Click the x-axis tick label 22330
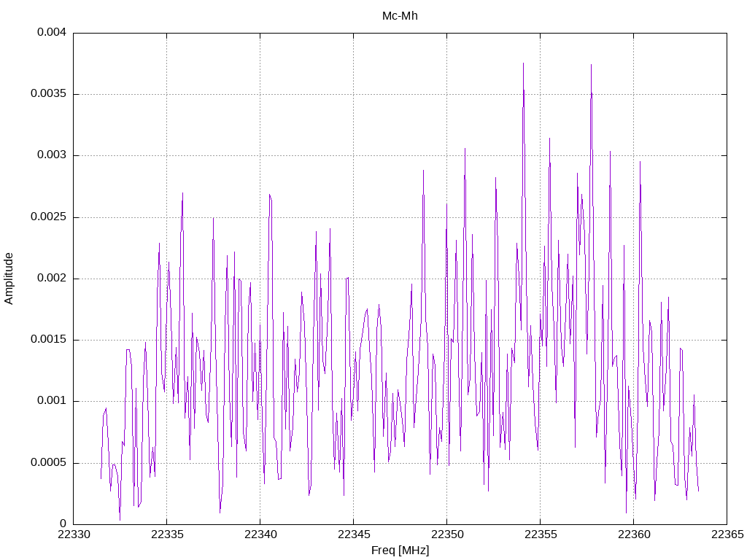This screenshot has height=560, width=747. (74, 534)
